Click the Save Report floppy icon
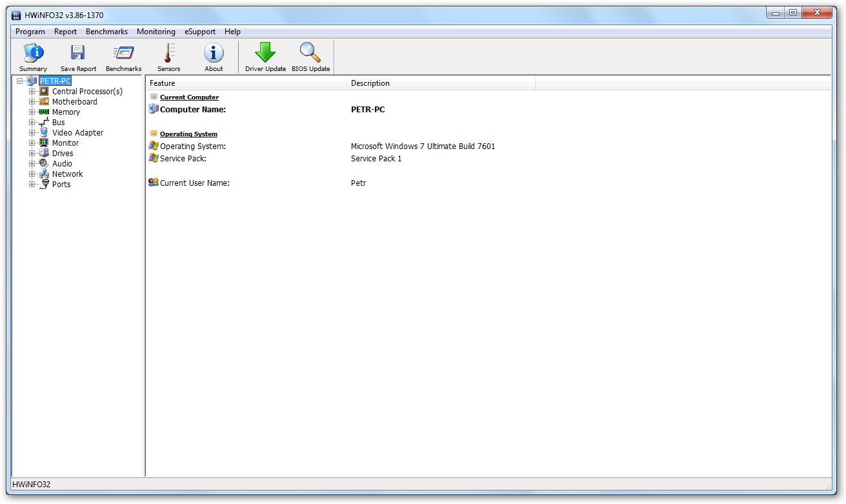Screen dimensions: 846x504 coord(78,53)
